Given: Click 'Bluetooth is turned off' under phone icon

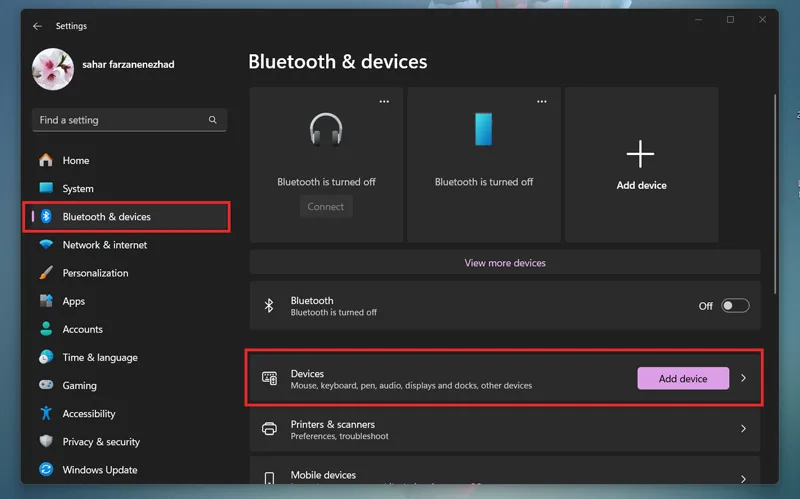Looking at the screenshot, I should click(x=484, y=182).
